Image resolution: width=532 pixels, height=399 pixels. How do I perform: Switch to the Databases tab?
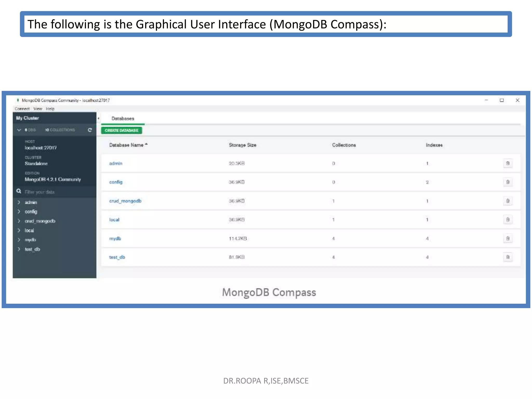tap(123, 118)
